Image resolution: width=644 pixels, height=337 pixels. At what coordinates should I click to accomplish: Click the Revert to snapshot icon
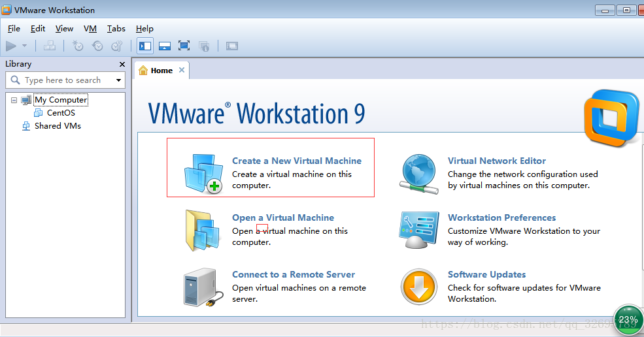pos(97,46)
